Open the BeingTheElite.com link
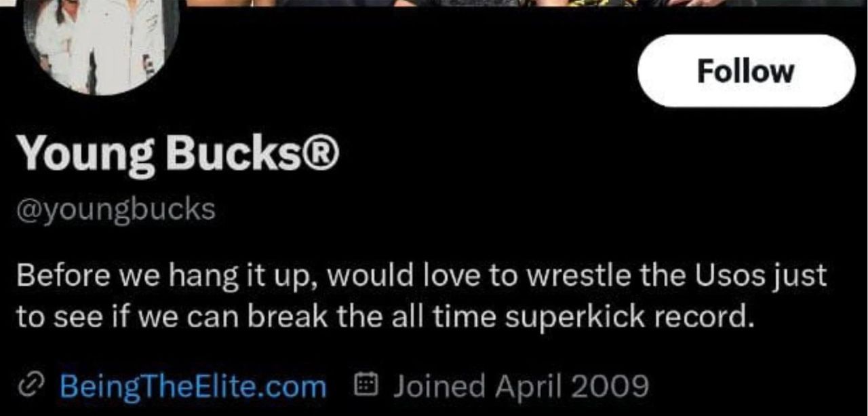This screenshot has width=868, height=416. click(x=193, y=387)
